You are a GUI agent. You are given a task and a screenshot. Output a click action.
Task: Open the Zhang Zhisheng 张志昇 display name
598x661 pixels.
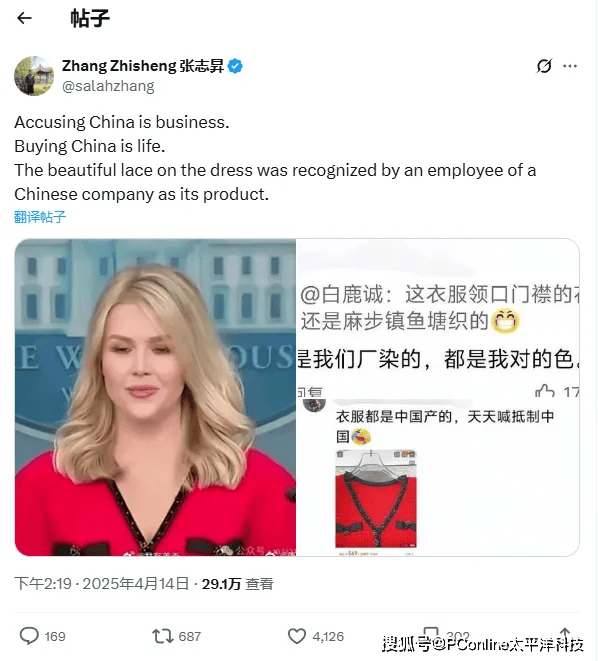click(142, 66)
